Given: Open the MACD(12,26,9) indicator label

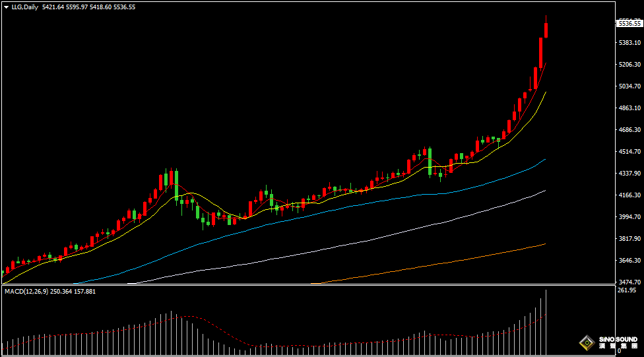Looking at the screenshot, I should coord(26,291).
